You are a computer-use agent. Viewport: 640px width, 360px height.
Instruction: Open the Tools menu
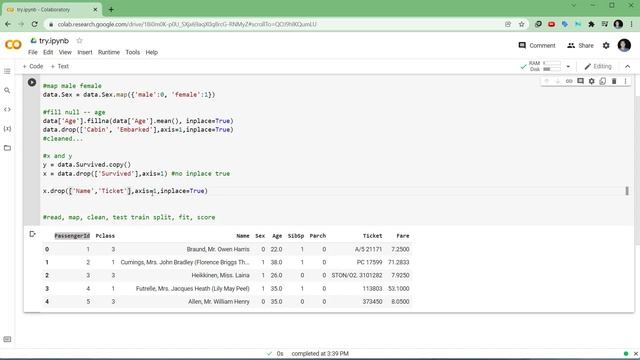[x=133, y=52]
